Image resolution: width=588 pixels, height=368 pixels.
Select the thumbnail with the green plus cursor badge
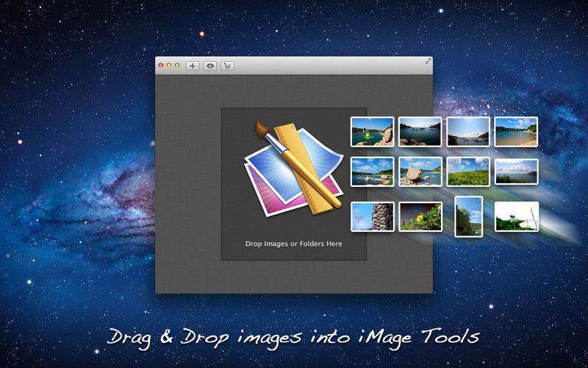coord(373,132)
